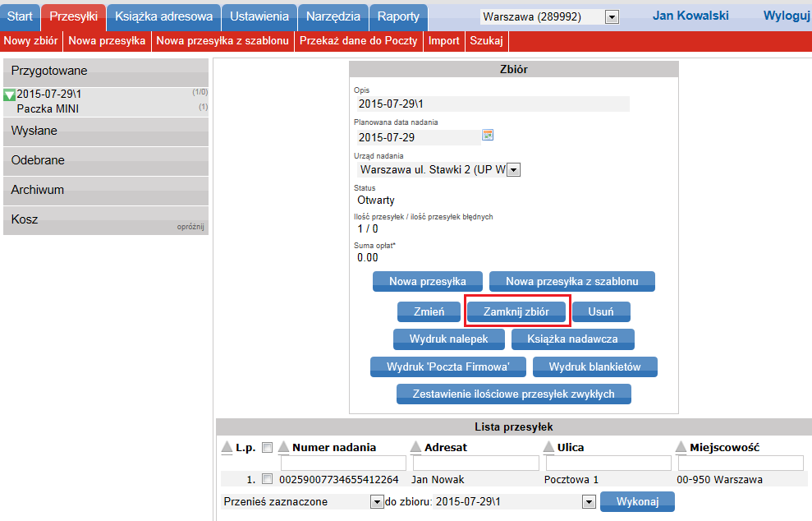The image size is (812, 521).
Task: Select Nowa przesyłka in the red menu
Action: coord(107,41)
